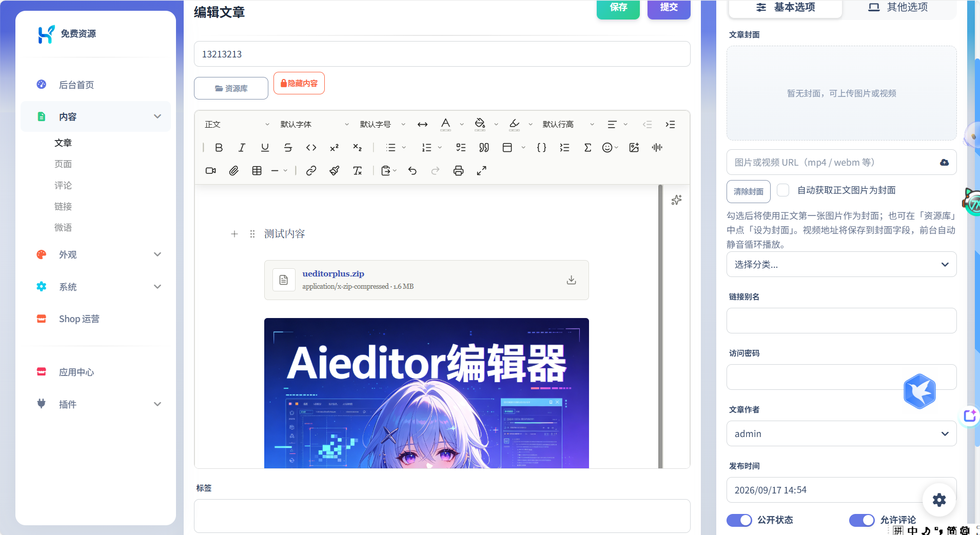The height and width of the screenshot is (535, 980).
Task: Insert a blockquote
Action: click(484, 148)
